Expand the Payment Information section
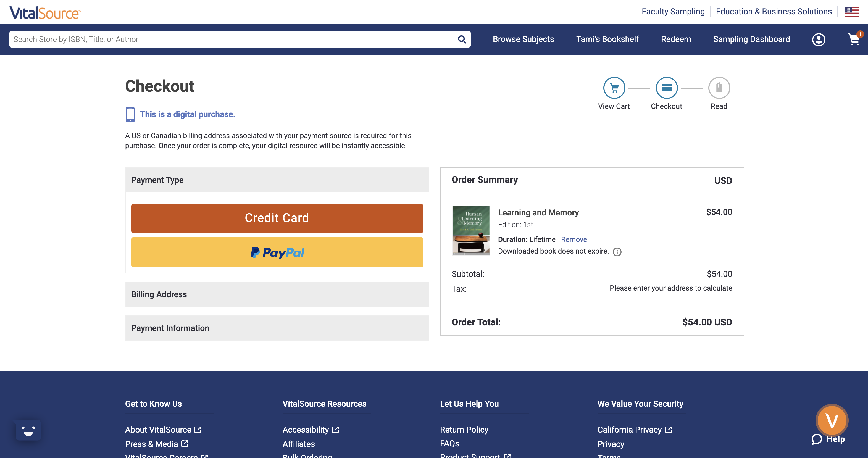The width and height of the screenshot is (868, 458). click(x=277, y=328)
